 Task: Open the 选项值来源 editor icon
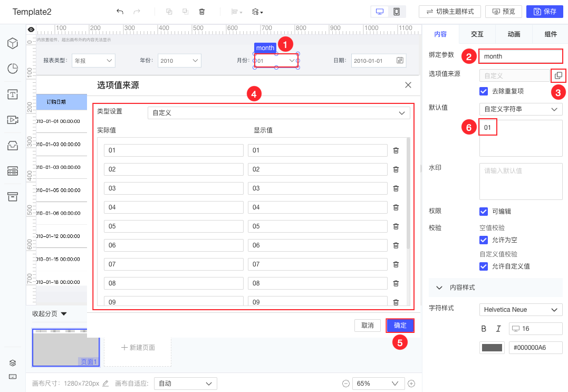coord(558,75)
